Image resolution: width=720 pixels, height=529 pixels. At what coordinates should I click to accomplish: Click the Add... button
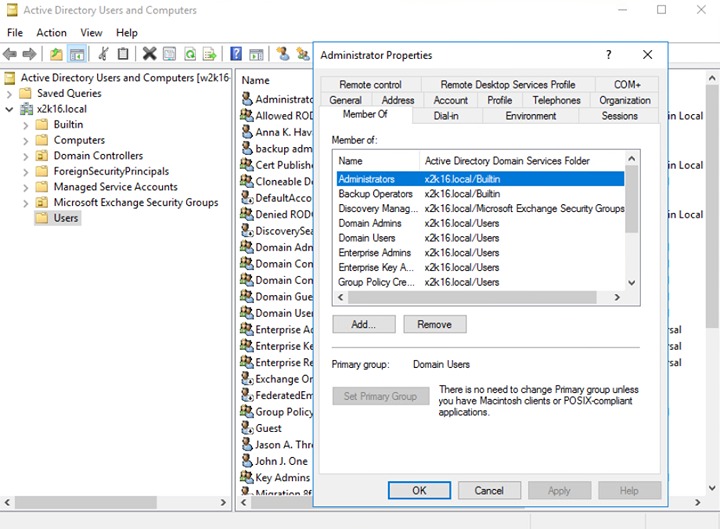point(363,324)
